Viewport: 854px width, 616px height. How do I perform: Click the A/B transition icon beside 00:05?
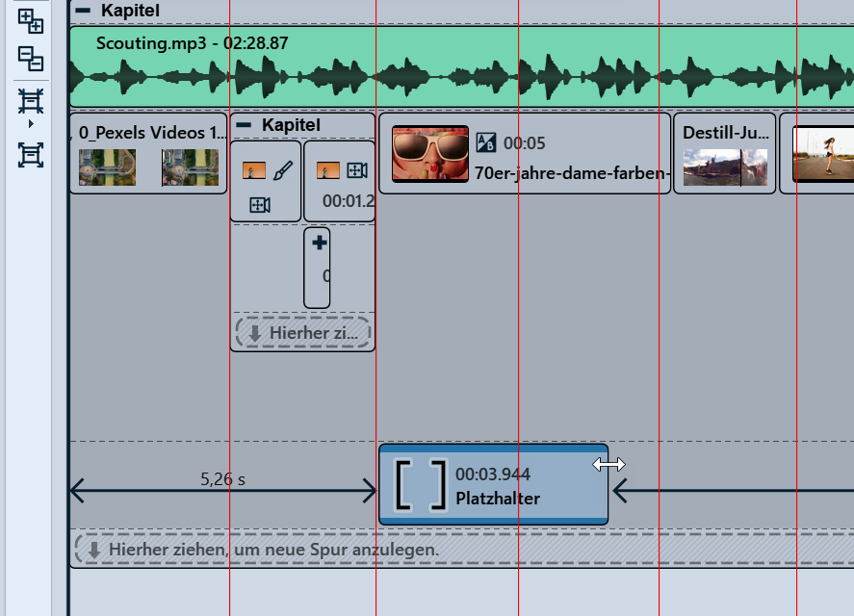click(486, 143)
